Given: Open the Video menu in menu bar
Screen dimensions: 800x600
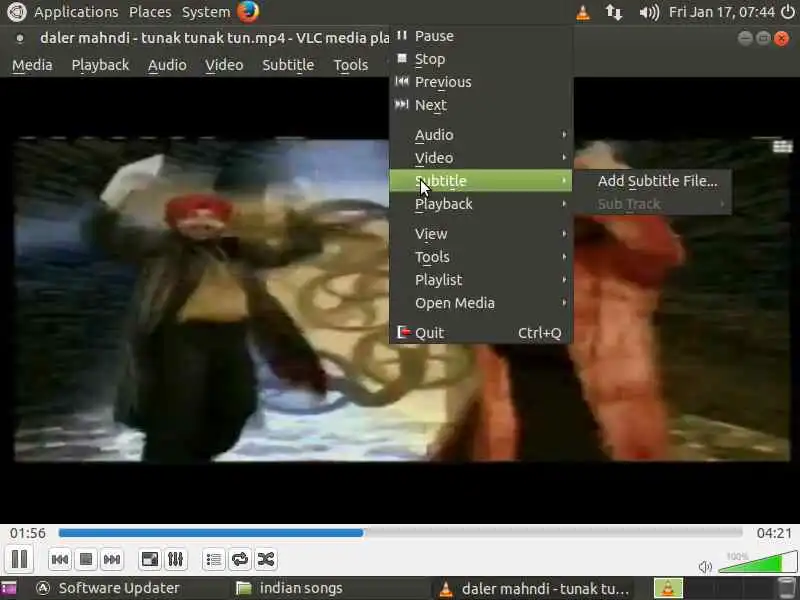Looking at the screenshot, I should [224, 65].
